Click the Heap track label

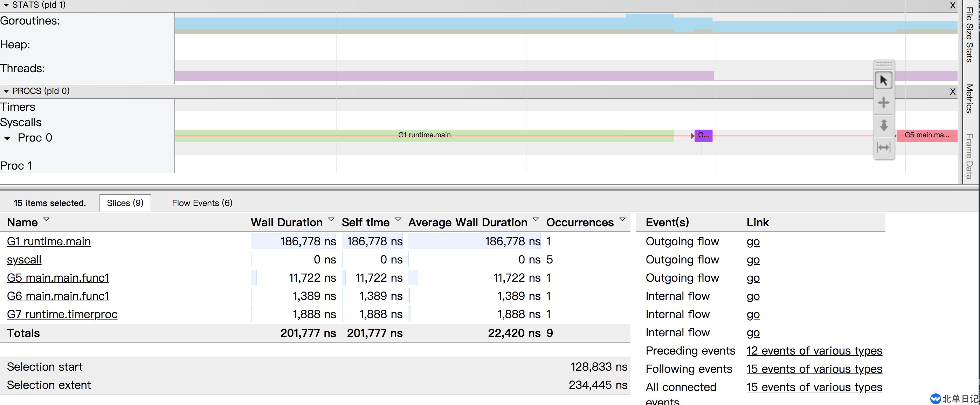[15, 45]
